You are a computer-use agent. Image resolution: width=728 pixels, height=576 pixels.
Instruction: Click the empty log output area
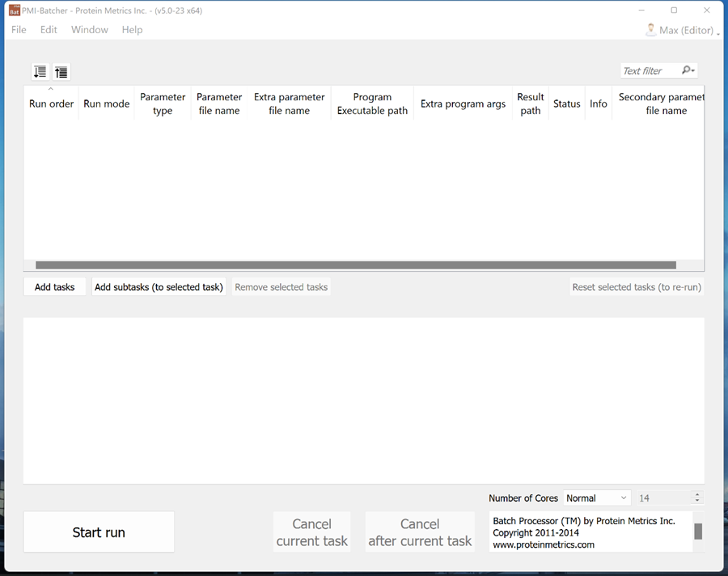click(364, 400)
